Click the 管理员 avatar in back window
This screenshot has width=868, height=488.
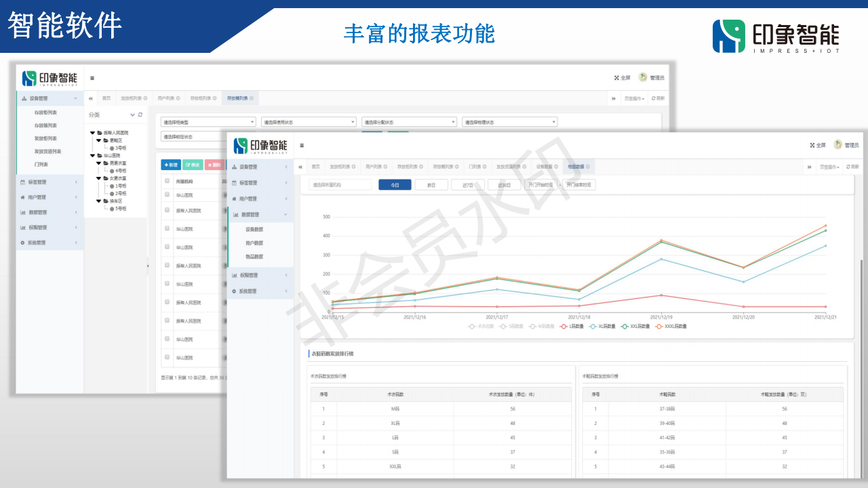[x=643, y=77]
